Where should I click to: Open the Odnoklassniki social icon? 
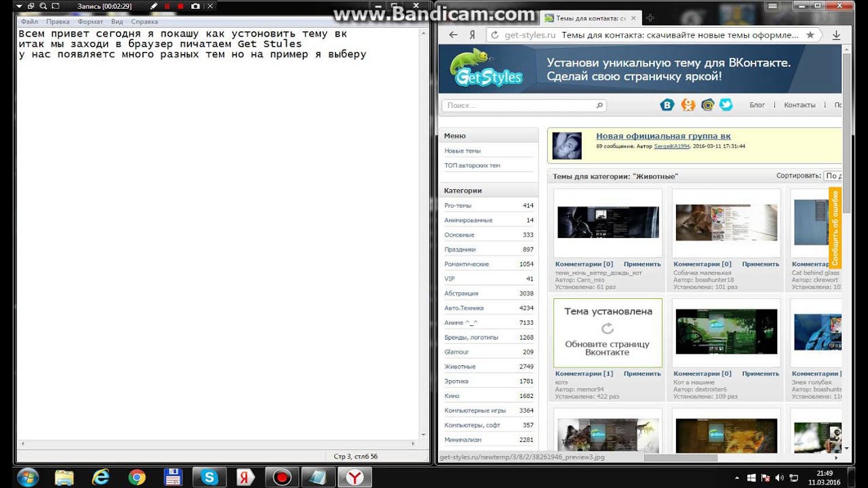point(688,104)
